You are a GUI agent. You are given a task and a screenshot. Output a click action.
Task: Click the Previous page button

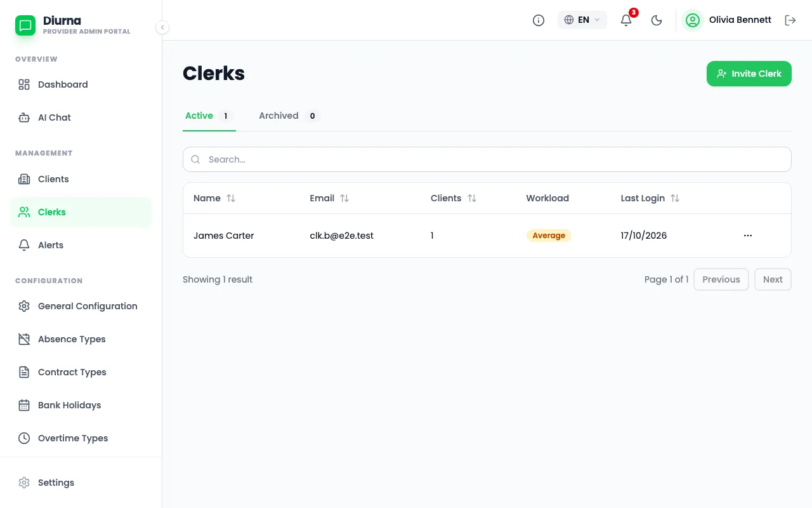point(721,279)
